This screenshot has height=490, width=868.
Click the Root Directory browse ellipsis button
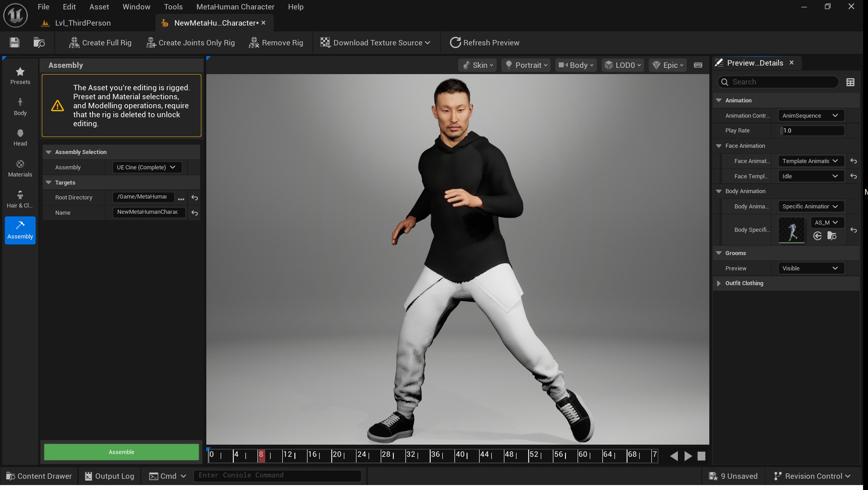181,198
